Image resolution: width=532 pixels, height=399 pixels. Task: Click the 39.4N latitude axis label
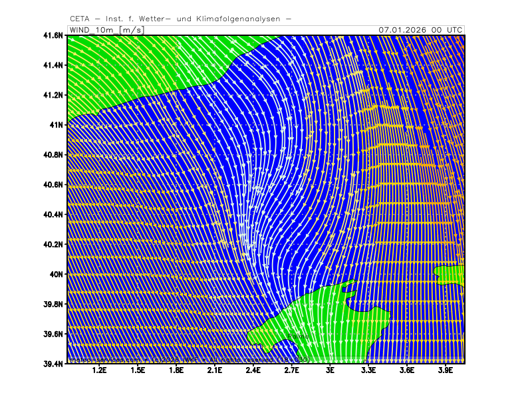pyautogui.click(x=53, y=363)
